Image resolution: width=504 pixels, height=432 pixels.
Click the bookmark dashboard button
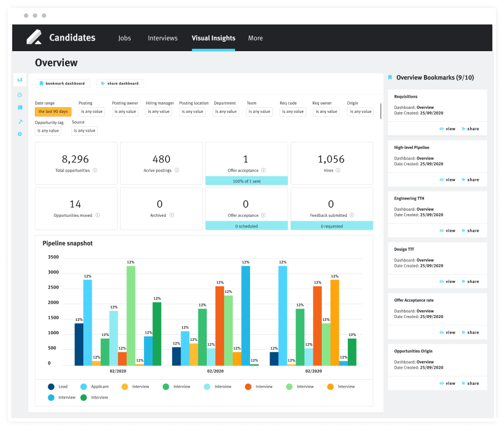click(x=62, y=83)
